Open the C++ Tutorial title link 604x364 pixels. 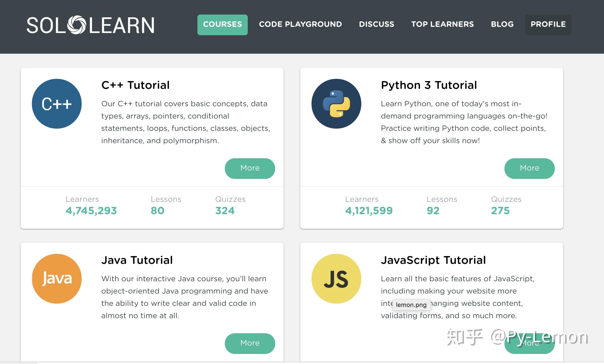click(135, 85)
